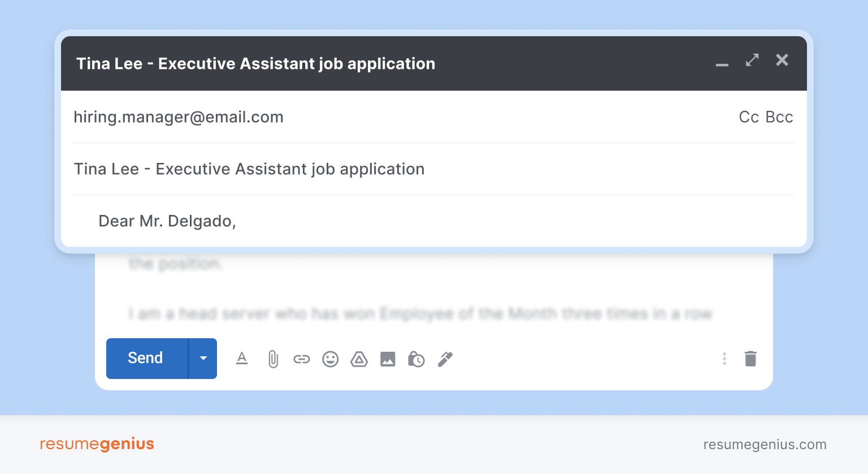Open the text formatting options
The height and width of the screenshot is (474, 868).
(x=242, y=359)
